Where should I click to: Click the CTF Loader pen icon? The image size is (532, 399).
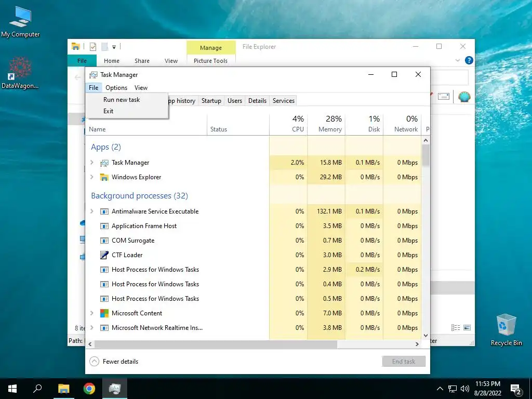[104, 255]
